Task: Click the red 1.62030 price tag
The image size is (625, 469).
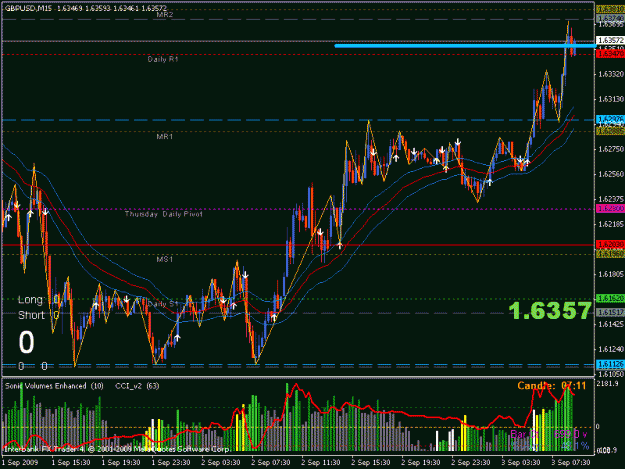Action: [x=610, y=244]
